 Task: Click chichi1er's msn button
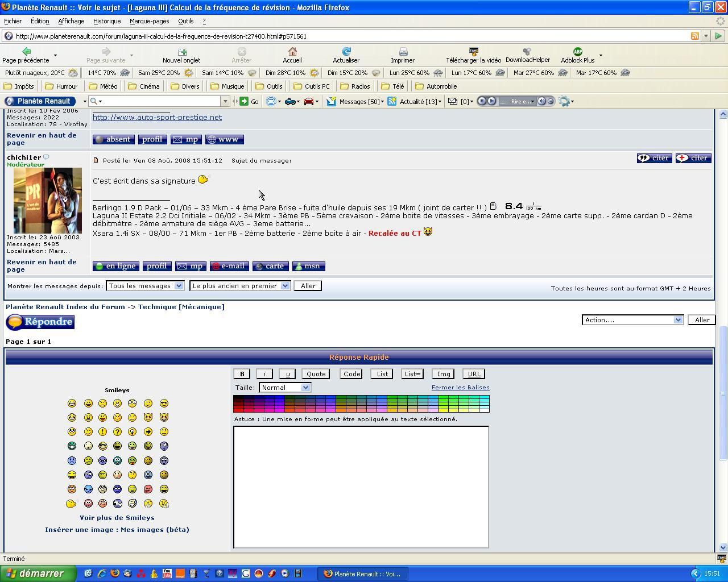tap(308, 266)
